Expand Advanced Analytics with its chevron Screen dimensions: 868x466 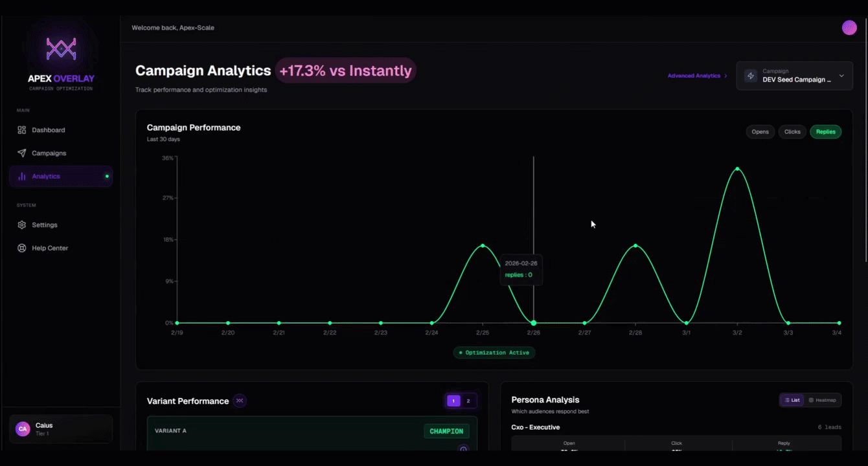tap(727, 75)
